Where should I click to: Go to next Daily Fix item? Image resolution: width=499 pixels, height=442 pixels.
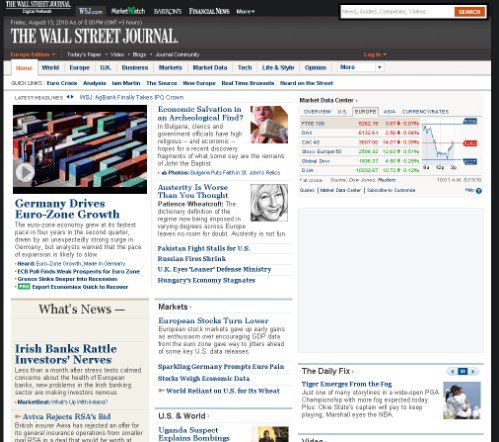[473, 371]
